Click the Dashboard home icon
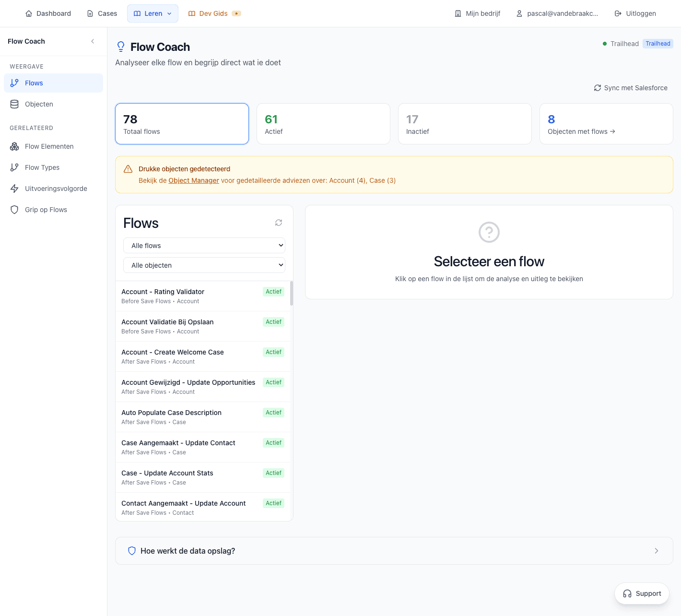 click(29, 13)
